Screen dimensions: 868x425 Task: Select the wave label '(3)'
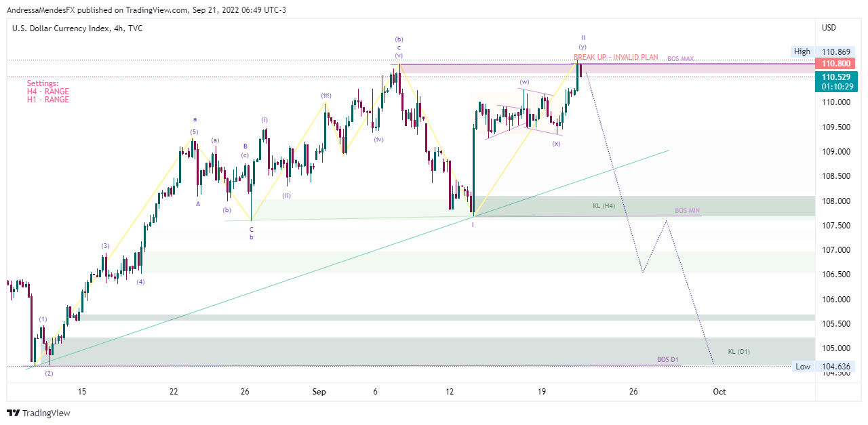pos(105,246)
